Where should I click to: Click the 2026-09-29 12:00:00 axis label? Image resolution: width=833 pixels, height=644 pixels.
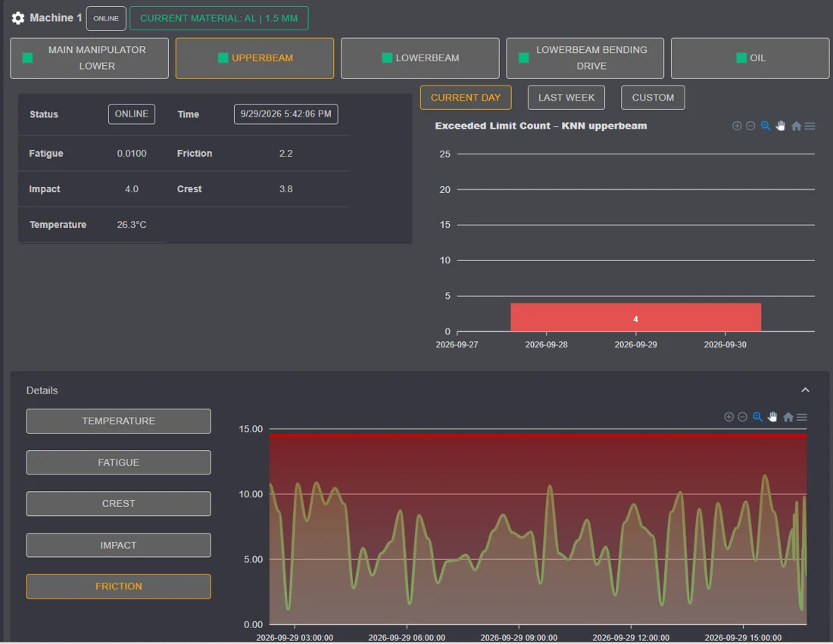pos(631,638)
